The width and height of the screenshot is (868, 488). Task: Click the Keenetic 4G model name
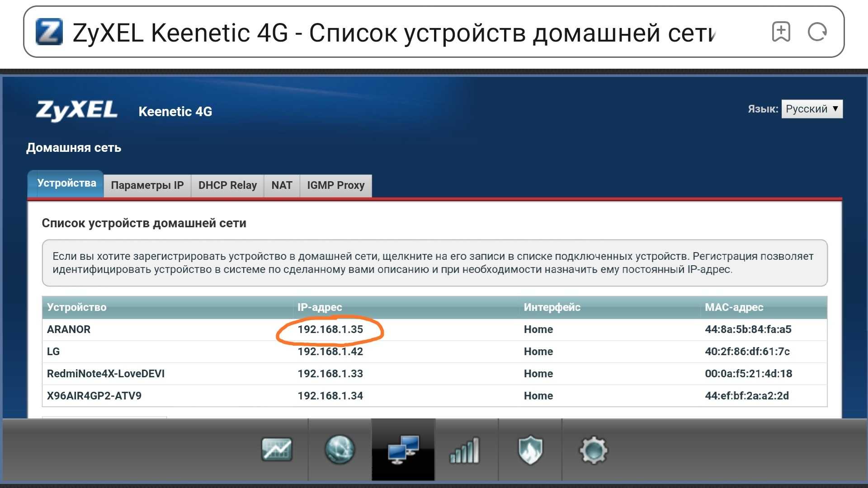click(x=175, y=112)
